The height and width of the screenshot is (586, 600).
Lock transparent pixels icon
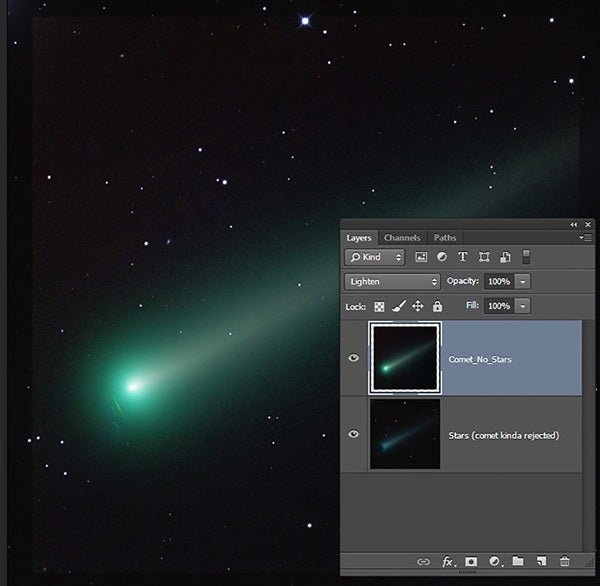(x=379, y=307)
